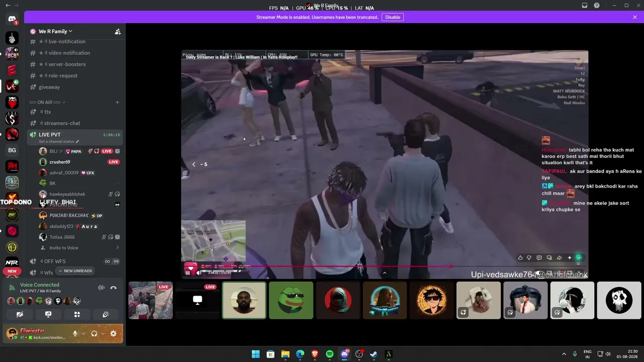Open Steam from the taskbar
644x362 pixels.
pyautogui.click(x=374, y=354)
